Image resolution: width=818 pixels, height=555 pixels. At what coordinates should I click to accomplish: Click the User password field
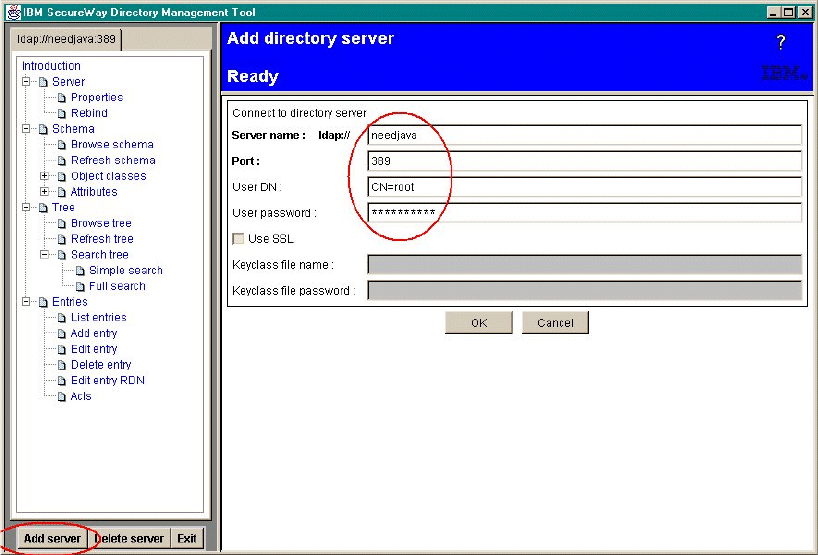pos(584,213)
